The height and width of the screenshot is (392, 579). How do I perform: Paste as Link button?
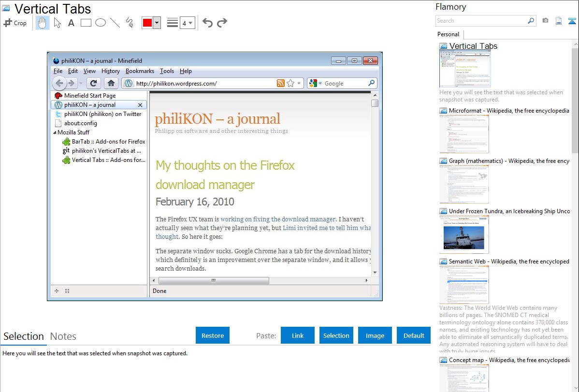pos(298,335)
